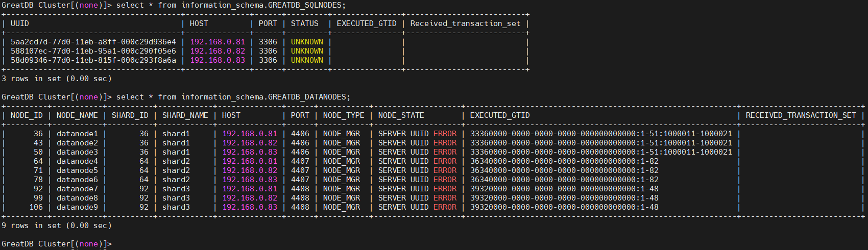Click the GREATDB_DATANODES select query text

233,97
